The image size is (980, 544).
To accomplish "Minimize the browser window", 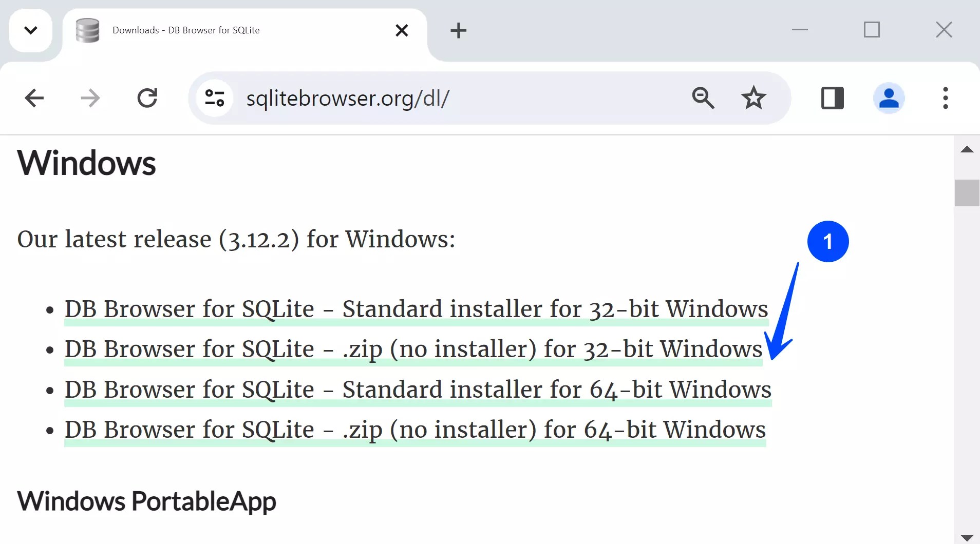I will pos(800,30).
